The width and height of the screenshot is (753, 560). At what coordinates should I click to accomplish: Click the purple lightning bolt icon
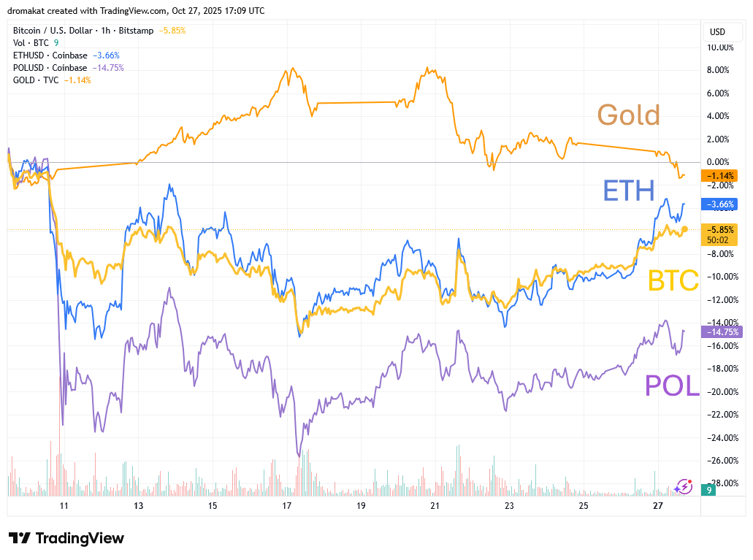[x=684, y=486]
